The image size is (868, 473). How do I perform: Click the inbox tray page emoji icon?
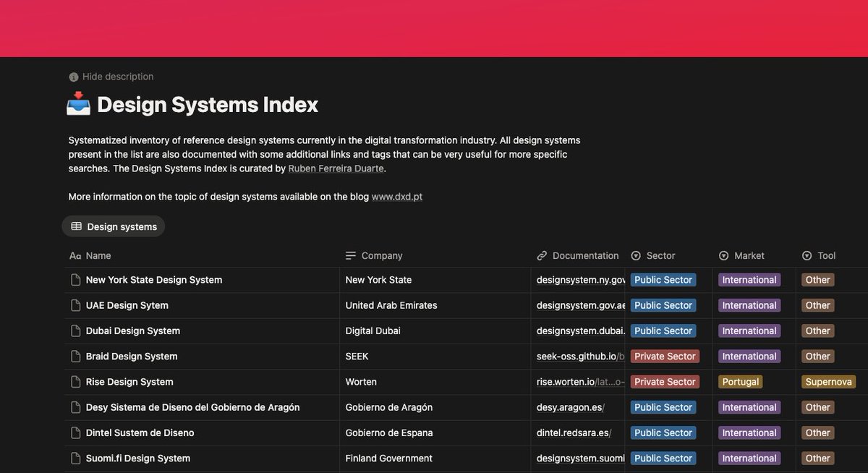(78, 104)
